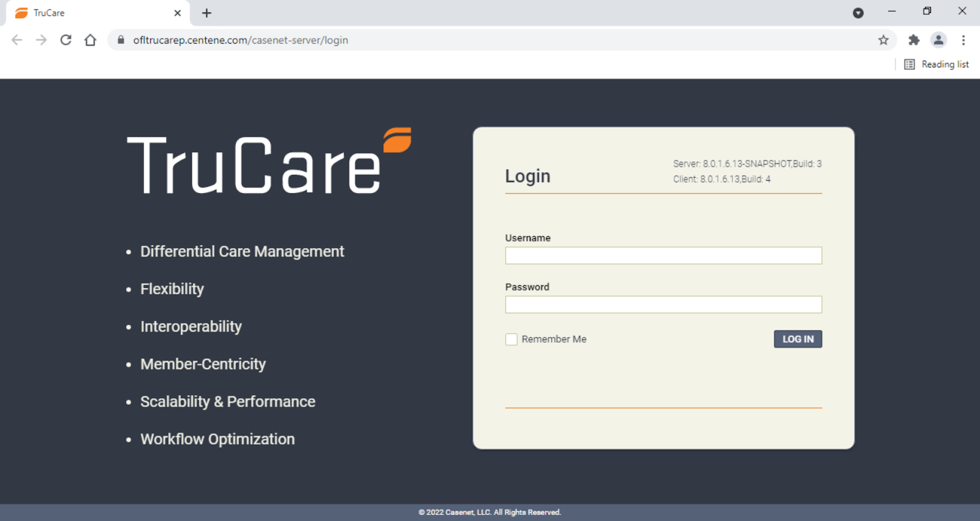This screenshot has width=980, height=521.
Task: Click the 'Flexibility' bullet text
Action: click(172, 289)
